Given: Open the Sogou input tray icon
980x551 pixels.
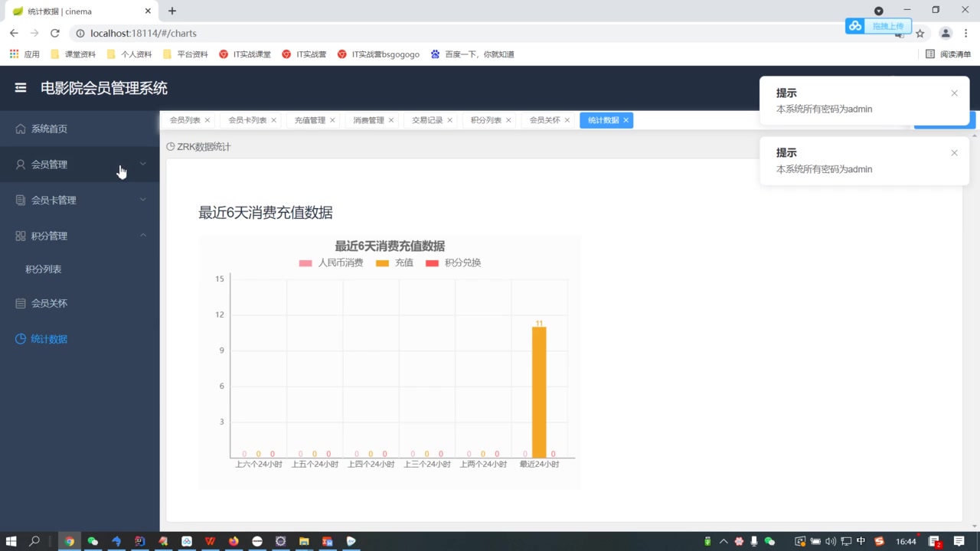Looking at the screenshot, I should pyautogui.click(x=880, y=541).
